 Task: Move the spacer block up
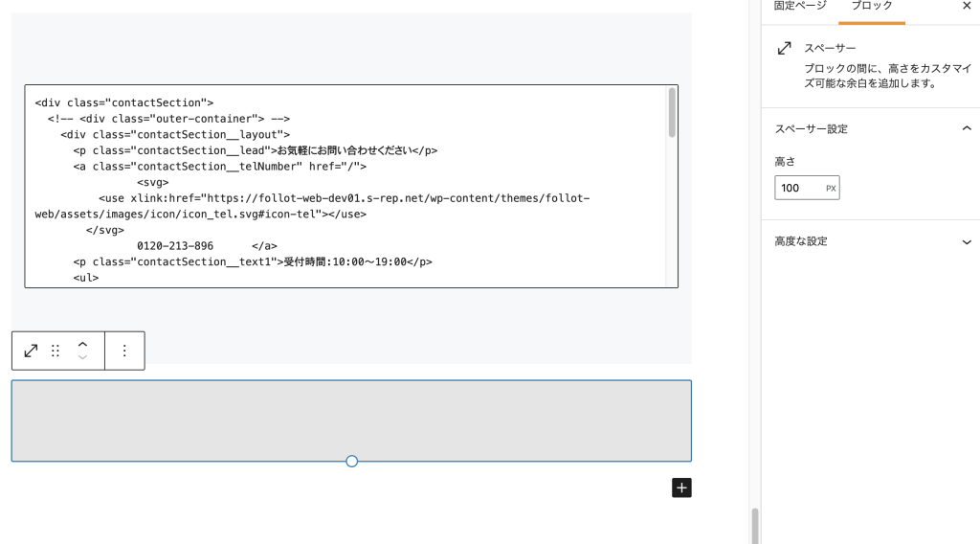82,344
